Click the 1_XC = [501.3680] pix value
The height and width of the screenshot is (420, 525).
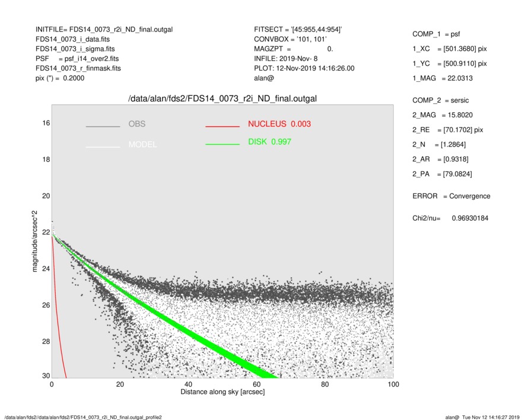(x=449, y=49)
